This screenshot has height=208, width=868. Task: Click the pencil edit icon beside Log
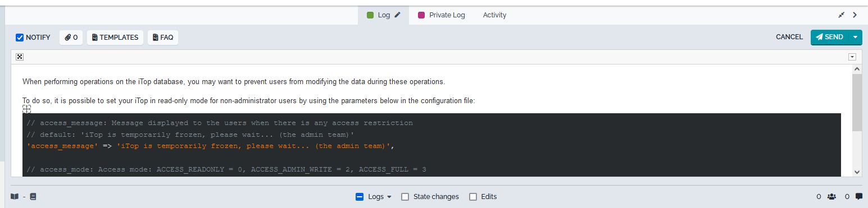point(398,15)
